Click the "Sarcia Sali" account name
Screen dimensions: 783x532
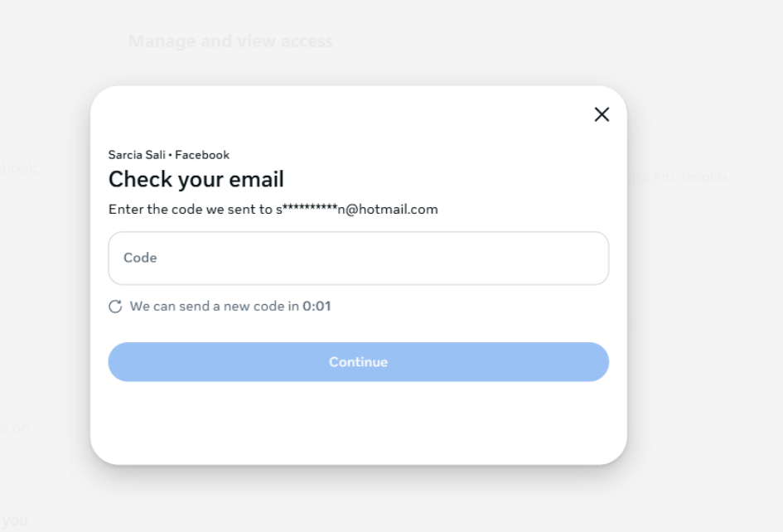[x=138, y=155]
